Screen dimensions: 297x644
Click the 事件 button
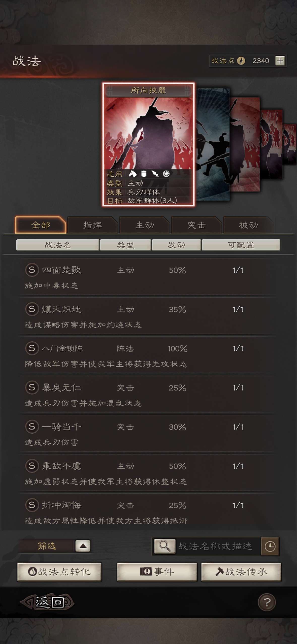point(157,572)
